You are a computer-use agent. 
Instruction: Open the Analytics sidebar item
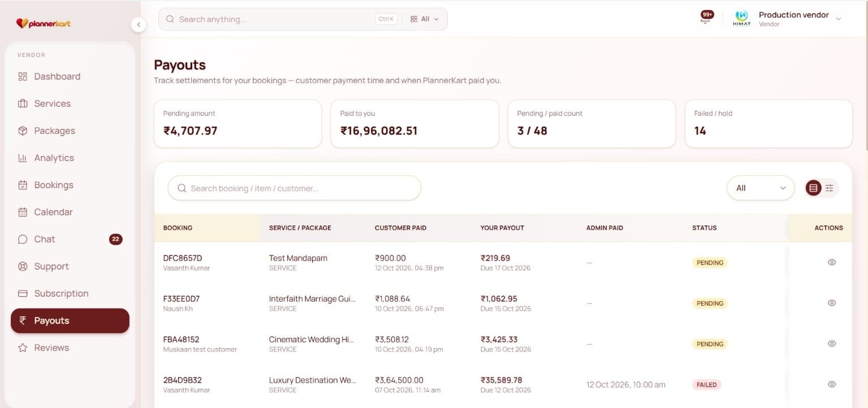(70, 158)
